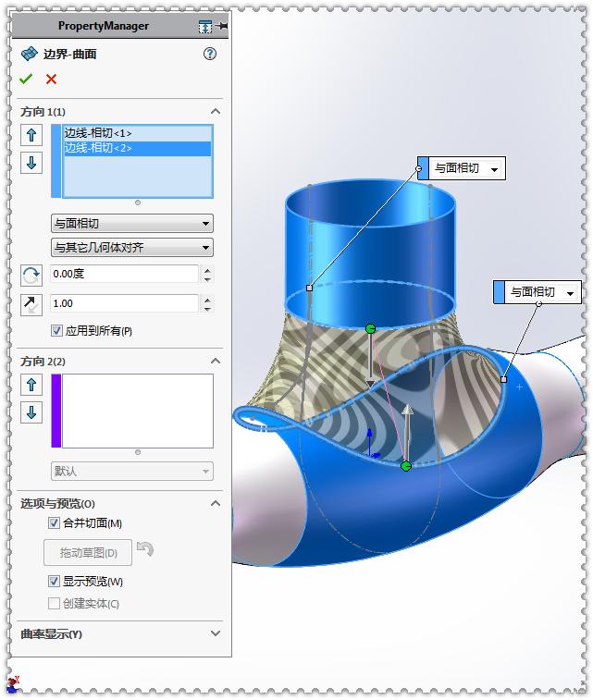
Task: Toggle 应用到所有(P) checkbox
Action: (x=56, y=331)
